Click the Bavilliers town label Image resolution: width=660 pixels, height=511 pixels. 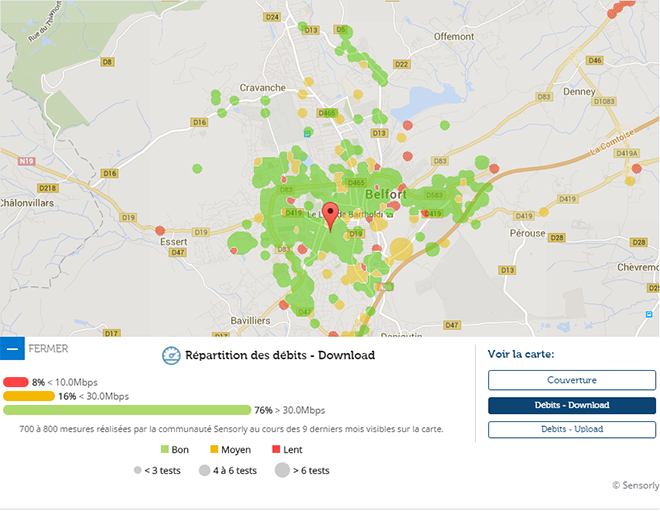pos(250,321)
